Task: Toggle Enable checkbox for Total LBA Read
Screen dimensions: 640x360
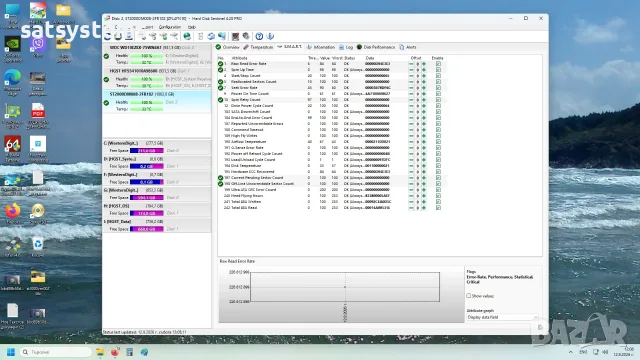Action: click(438, 208)
